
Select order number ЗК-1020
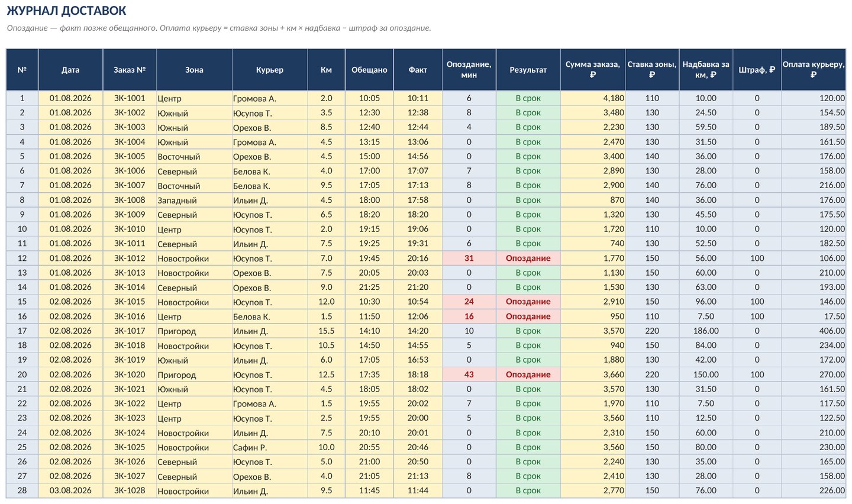pyautogui.click(x=130, y=374)
